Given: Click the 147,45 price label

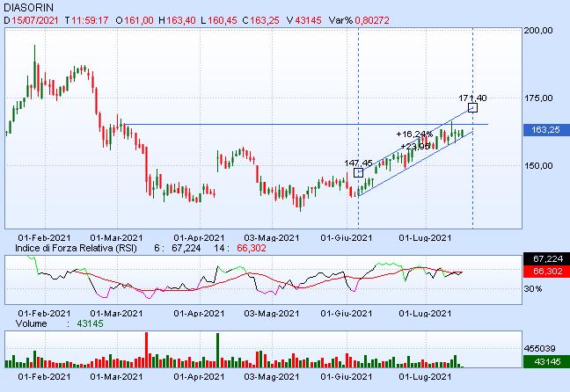Looking at the screenshot, I should pos(358,163).
